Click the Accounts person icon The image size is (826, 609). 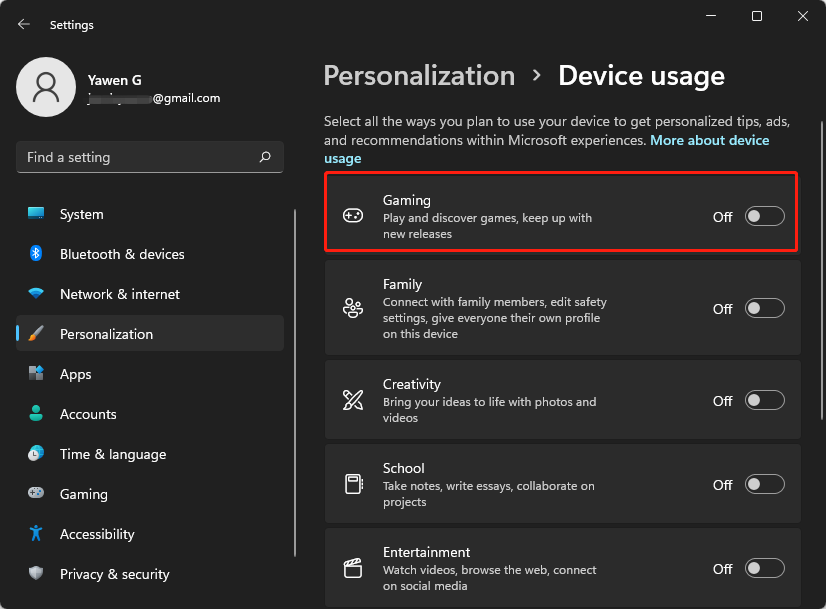click(x=36, y=413)
